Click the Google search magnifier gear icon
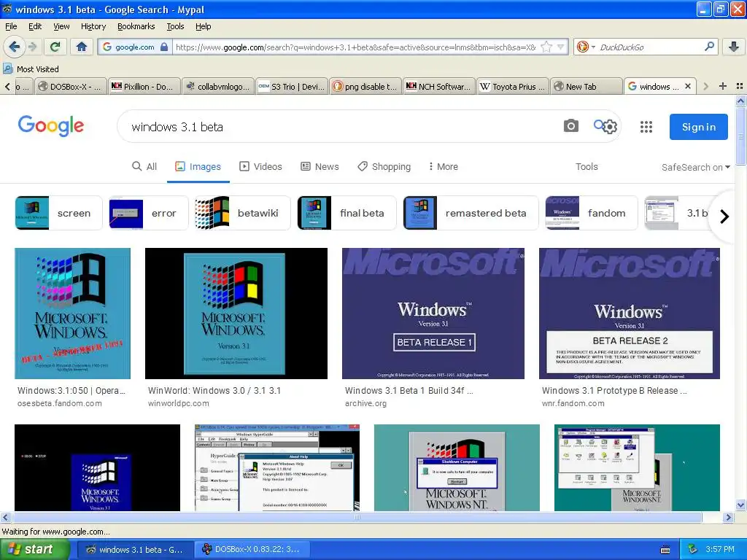Image resolution: width=747 pixels, height=560 pixels. click(605, 126)
